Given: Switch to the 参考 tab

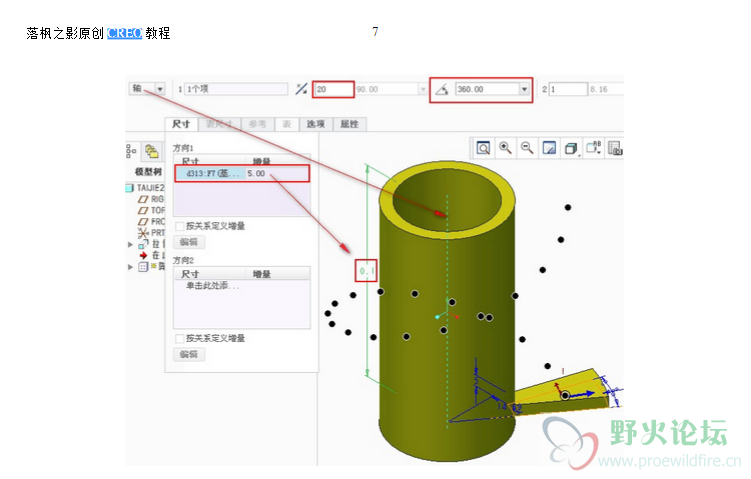Looking at the screenshot, I should pyautogui.click(x=257, y=124).
